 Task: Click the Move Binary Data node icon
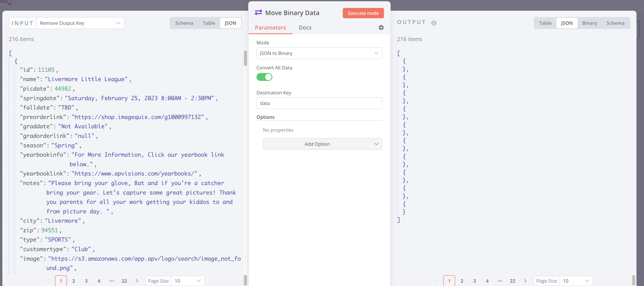click(258, 12)
